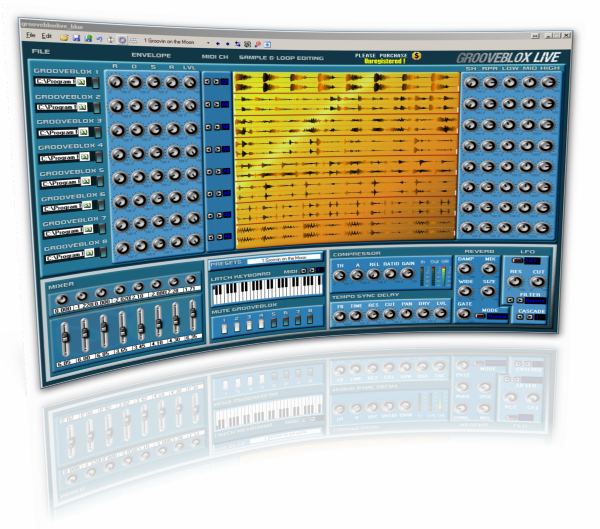The width and height of the screenshot is (600, 529).
Task: Toggle the Reverb Mode red switch
Action: [x=480, y=316]
